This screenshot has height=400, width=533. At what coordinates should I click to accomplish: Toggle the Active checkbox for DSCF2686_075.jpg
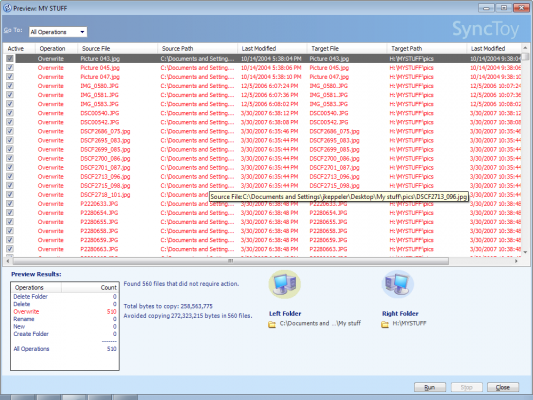(x=10, y=131)
